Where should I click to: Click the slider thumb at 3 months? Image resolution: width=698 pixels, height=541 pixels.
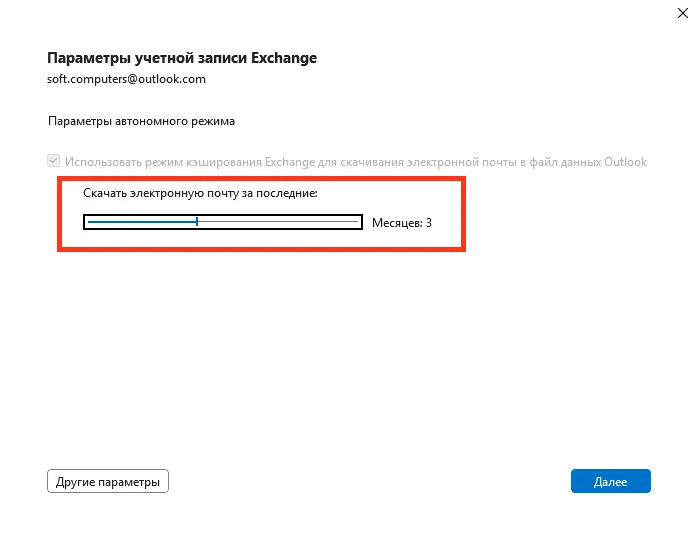pyautogui.click(x=197, y=222)
